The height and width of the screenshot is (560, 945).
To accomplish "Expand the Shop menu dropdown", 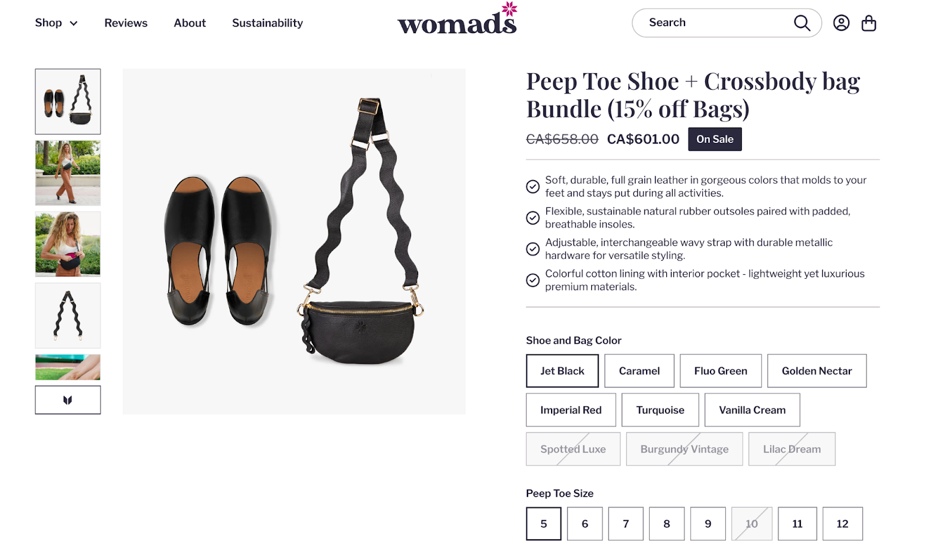I will click(x=56, y=23).
